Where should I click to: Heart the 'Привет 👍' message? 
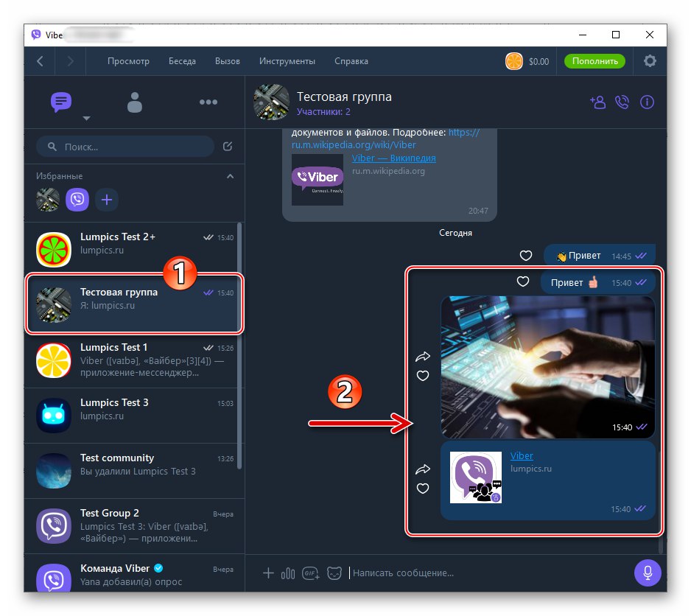point(523,281)
